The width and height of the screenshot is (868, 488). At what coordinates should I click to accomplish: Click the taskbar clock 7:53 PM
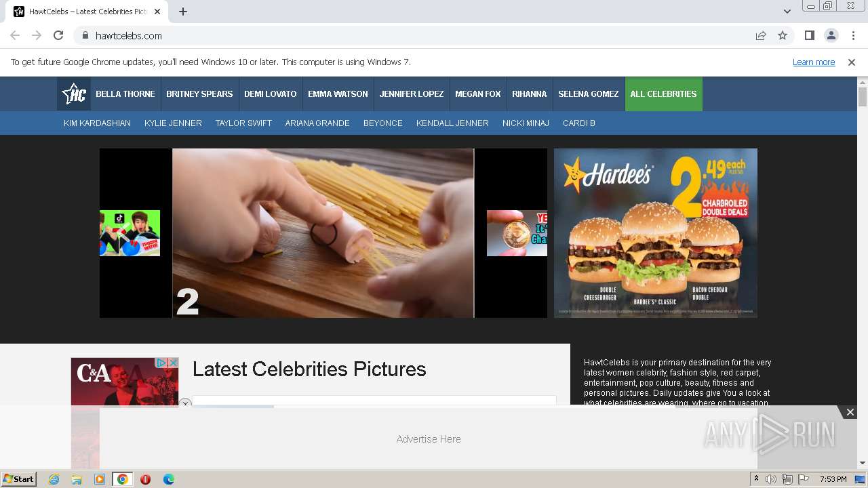click(x=833, y=479)
